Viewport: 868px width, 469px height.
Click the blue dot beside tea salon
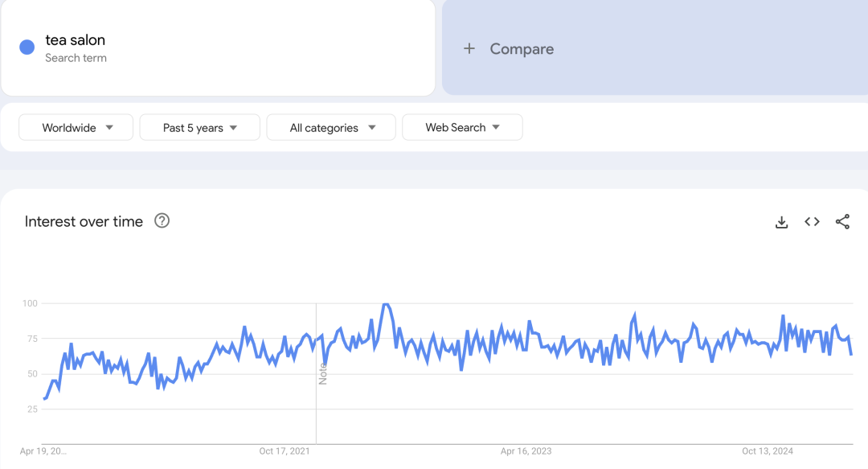pyautogui.click(x=27, y=47)
